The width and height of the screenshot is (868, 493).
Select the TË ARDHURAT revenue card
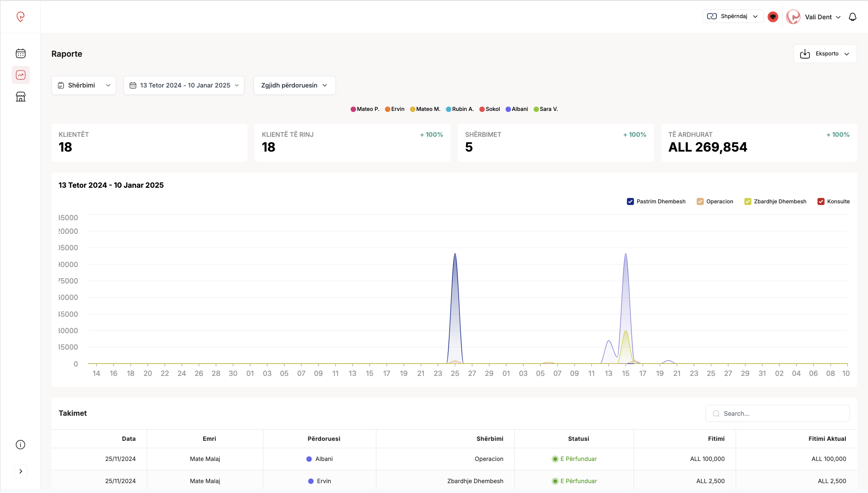click(759, 143)
